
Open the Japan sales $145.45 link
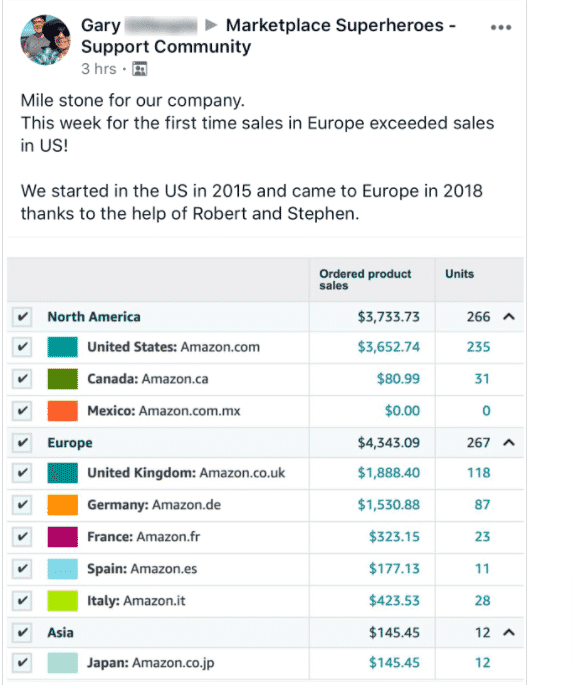pos(394,663)
